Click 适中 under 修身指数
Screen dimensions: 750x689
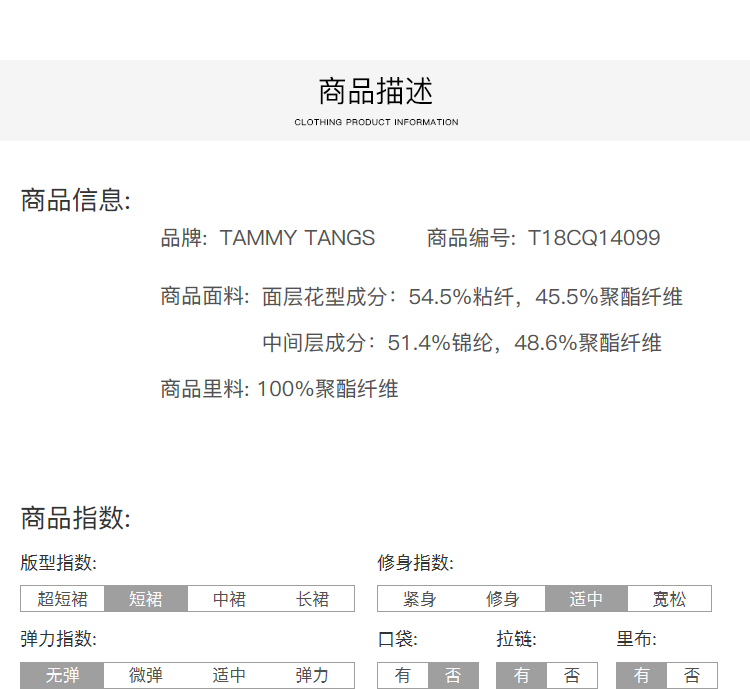[586, 599]
